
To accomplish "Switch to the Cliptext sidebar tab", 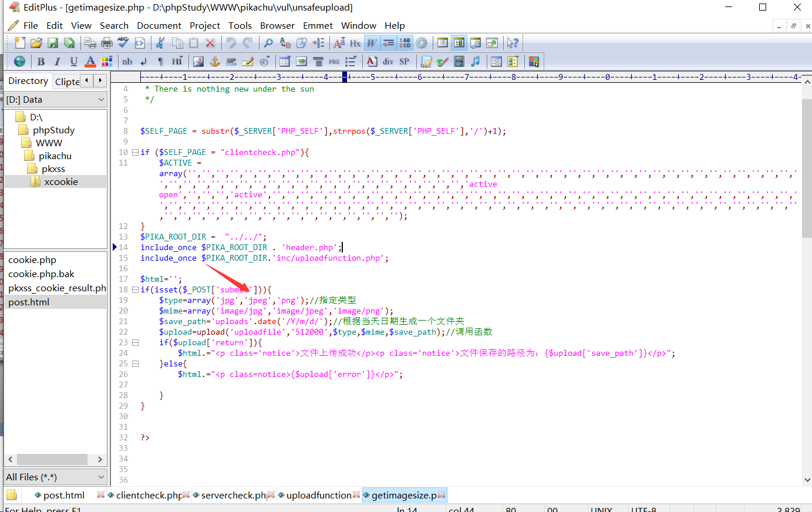I will [67, 82].
